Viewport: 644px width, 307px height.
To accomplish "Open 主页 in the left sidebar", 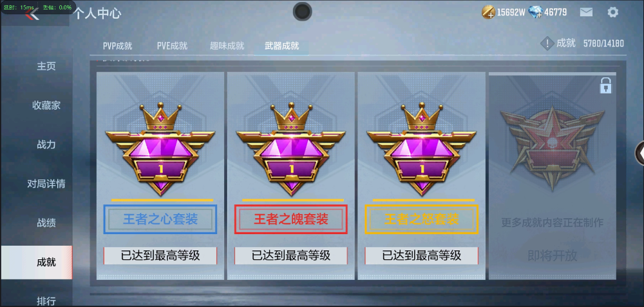I will (46, 66).
